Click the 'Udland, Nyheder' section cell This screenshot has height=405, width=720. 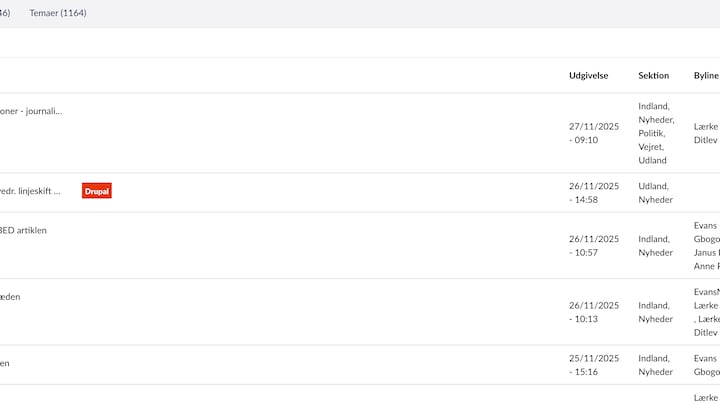pyautogui.click(x=655, y=192)
